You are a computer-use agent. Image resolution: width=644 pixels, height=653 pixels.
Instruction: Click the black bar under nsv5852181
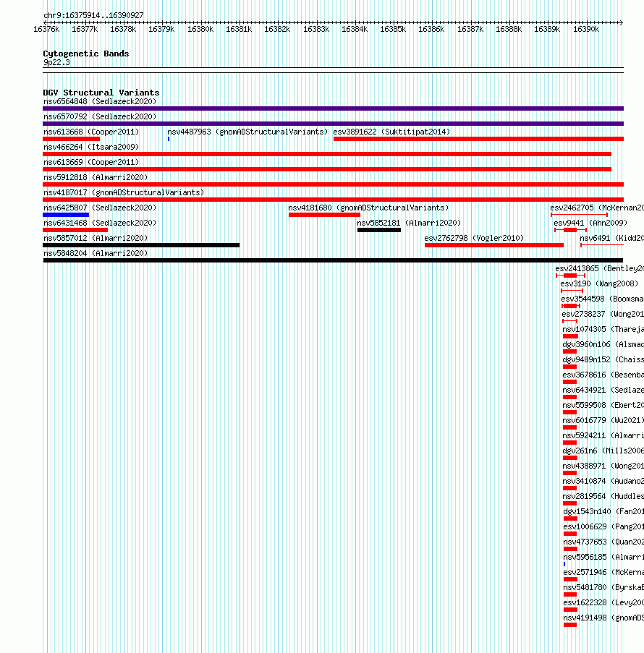(379, 230)
